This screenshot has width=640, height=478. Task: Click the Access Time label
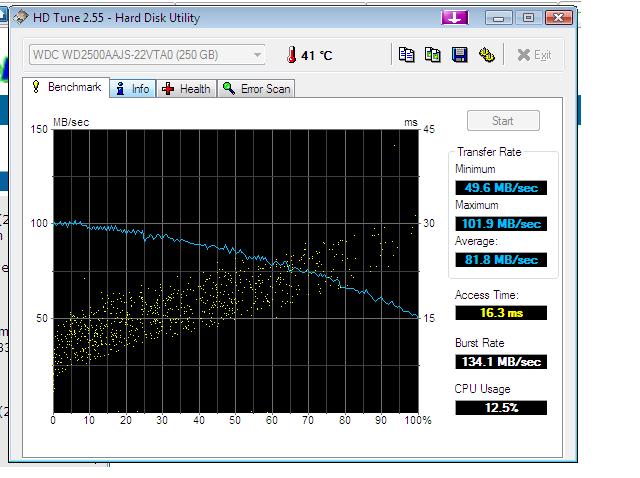487,295
